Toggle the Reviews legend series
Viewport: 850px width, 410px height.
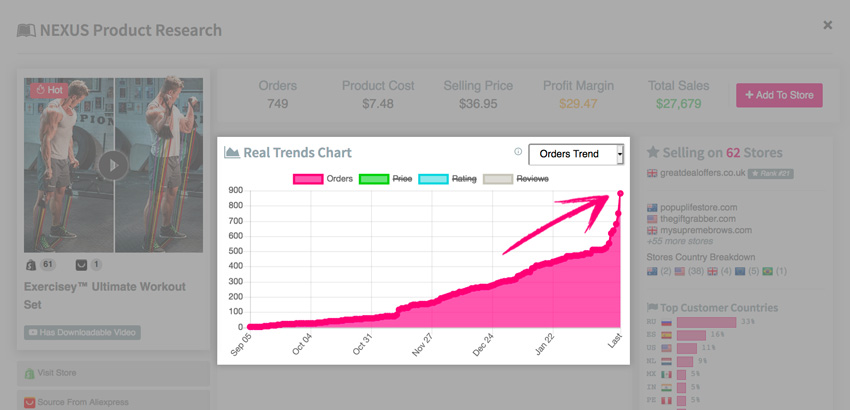(516, 179)
